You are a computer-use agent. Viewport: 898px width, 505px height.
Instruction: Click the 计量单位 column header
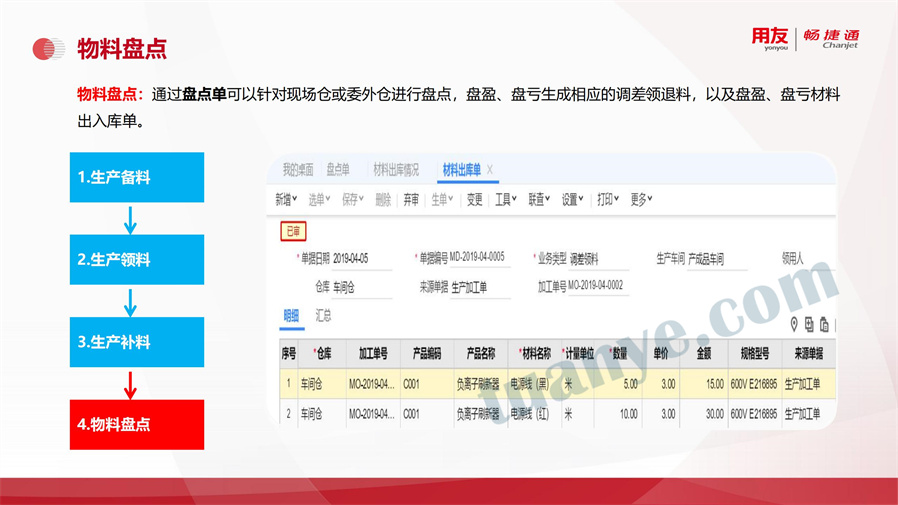coord(577,354)
